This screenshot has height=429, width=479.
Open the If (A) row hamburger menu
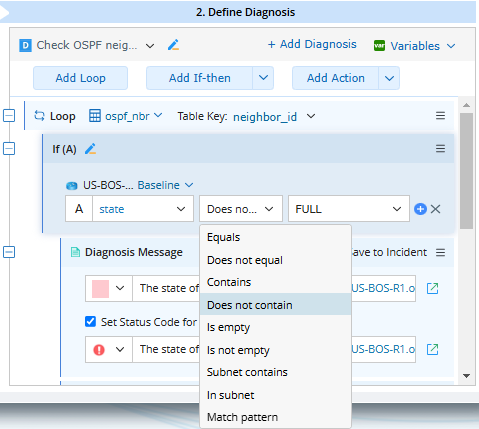click(x=440, y=148)
